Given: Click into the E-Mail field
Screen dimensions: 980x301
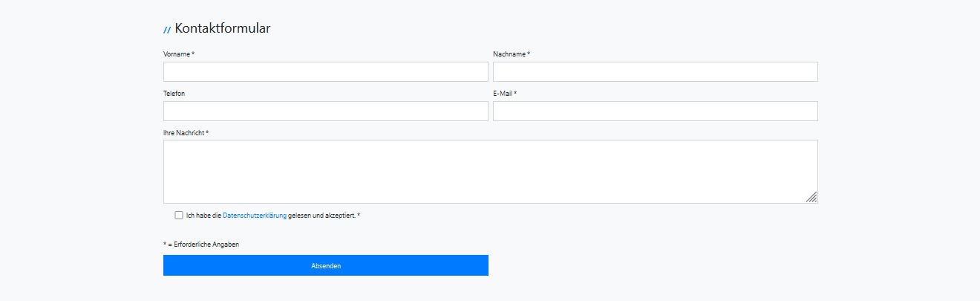Looking at the screenshot, I should 655,111.
